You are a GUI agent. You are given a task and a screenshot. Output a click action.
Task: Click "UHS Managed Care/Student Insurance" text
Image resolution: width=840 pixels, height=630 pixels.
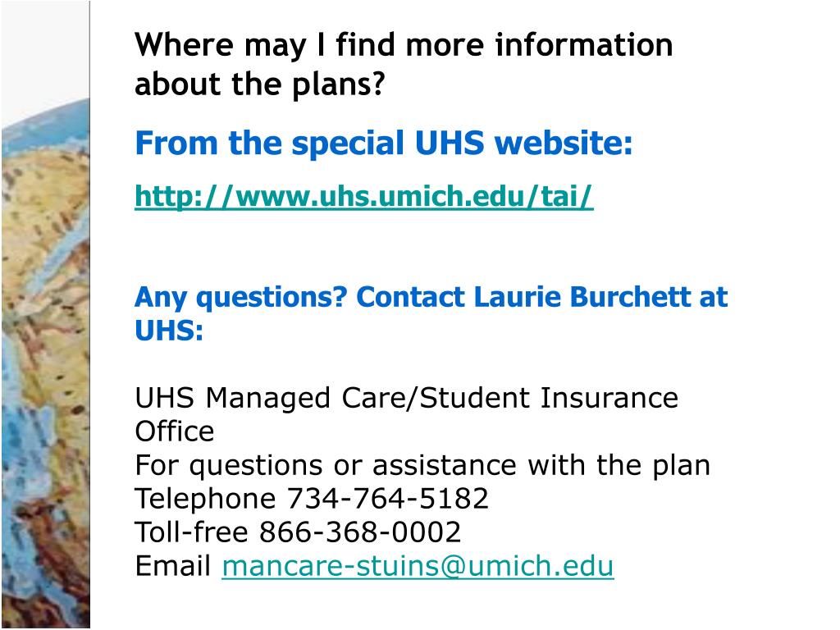click(x=406, y=399)
